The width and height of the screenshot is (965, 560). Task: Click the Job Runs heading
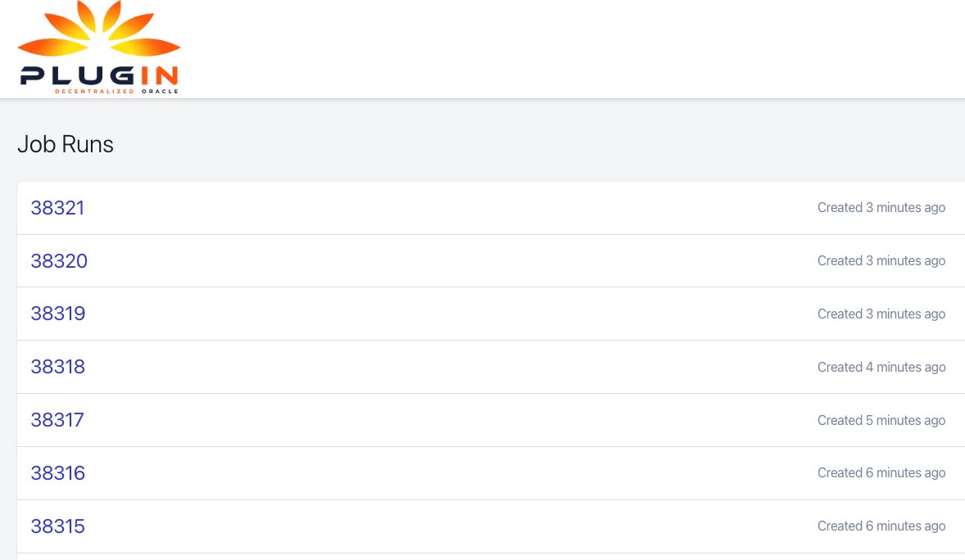pyautogui.click(x=66, y=145)
